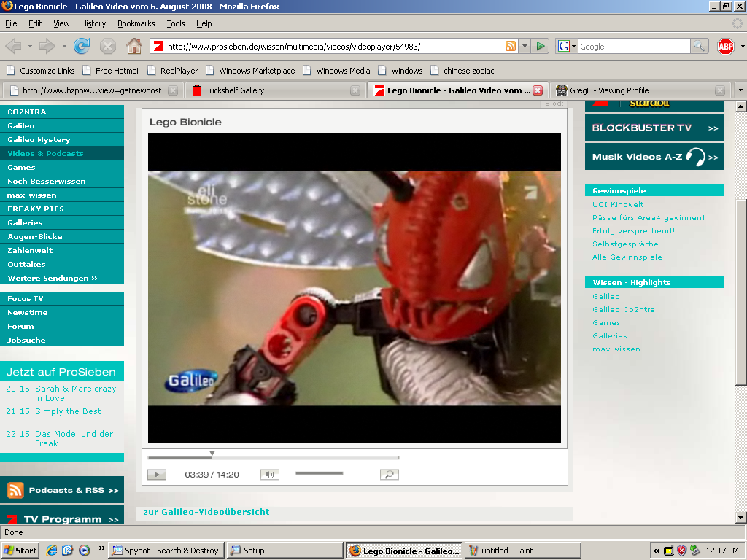
Task: Open the zur Galileo-Videoübersicht link
Action: click(x=206, y=512)
